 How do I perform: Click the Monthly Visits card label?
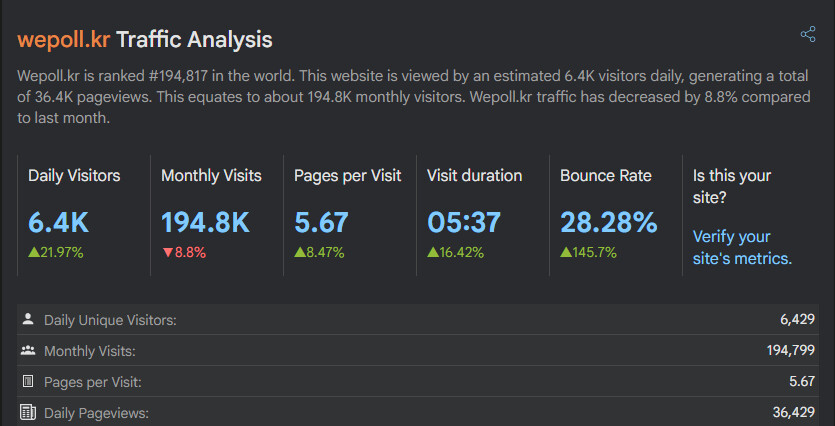(x=211, y=176)
